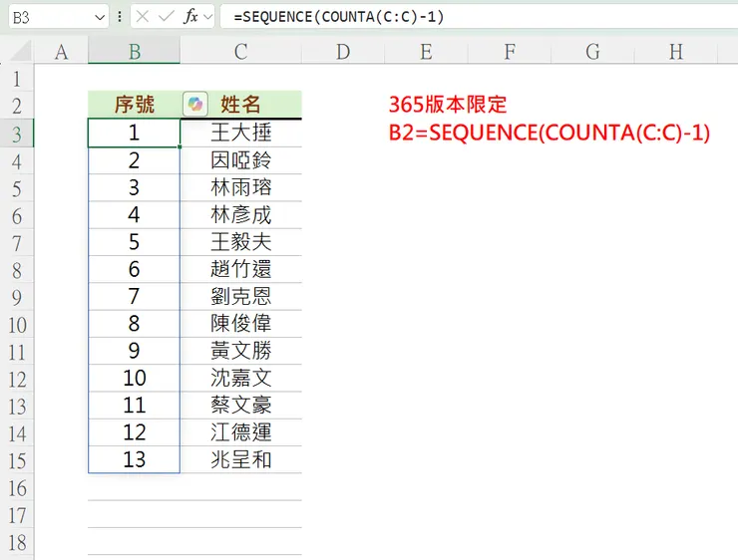Open Insert Function via the fx icon
Image resolution: width=738 pixels, height=560 pixels.
pyautogui.click(x=190, y=17)
